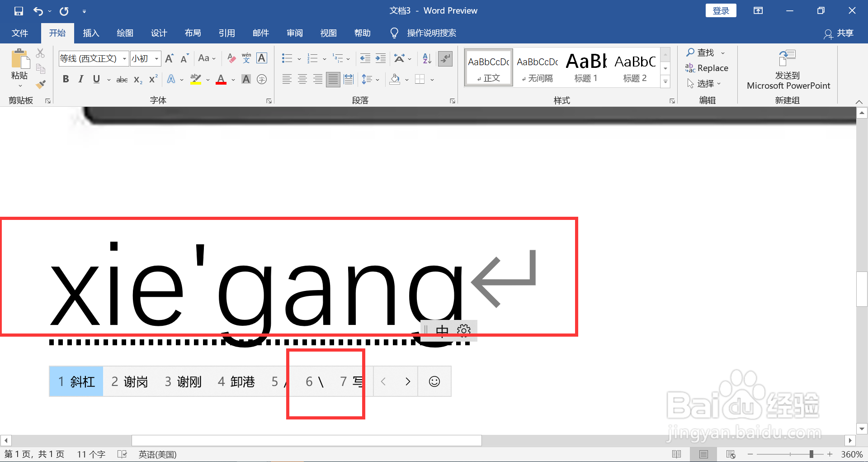
Task: Redo the last action
Action: coord(64,11)
